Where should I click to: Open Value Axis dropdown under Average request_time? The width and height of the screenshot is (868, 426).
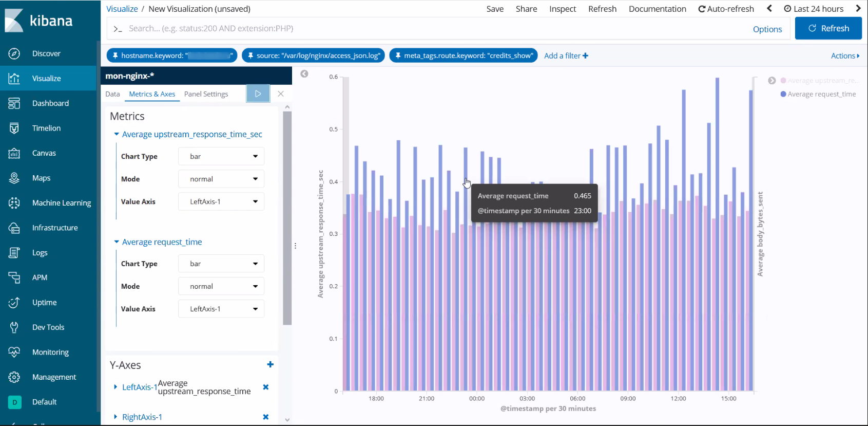click(221, 309)
